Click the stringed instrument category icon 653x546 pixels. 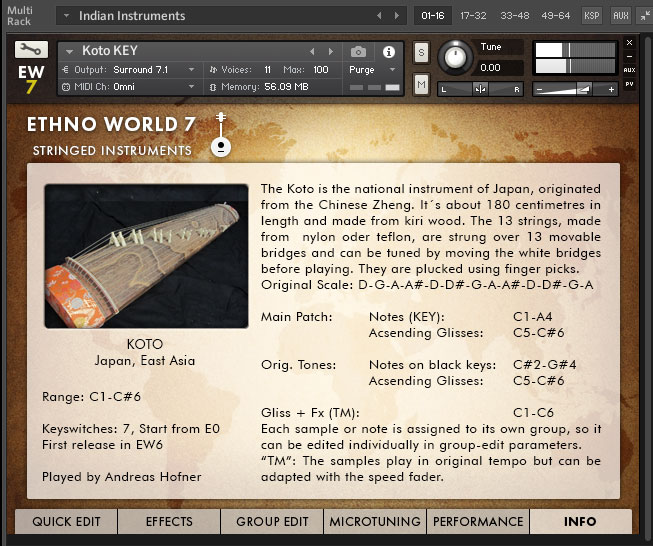coord(221,135)
